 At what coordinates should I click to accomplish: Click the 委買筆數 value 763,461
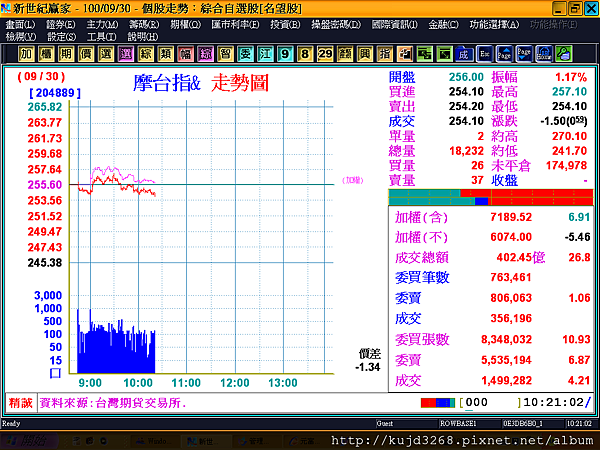click(x=511, y=277)
